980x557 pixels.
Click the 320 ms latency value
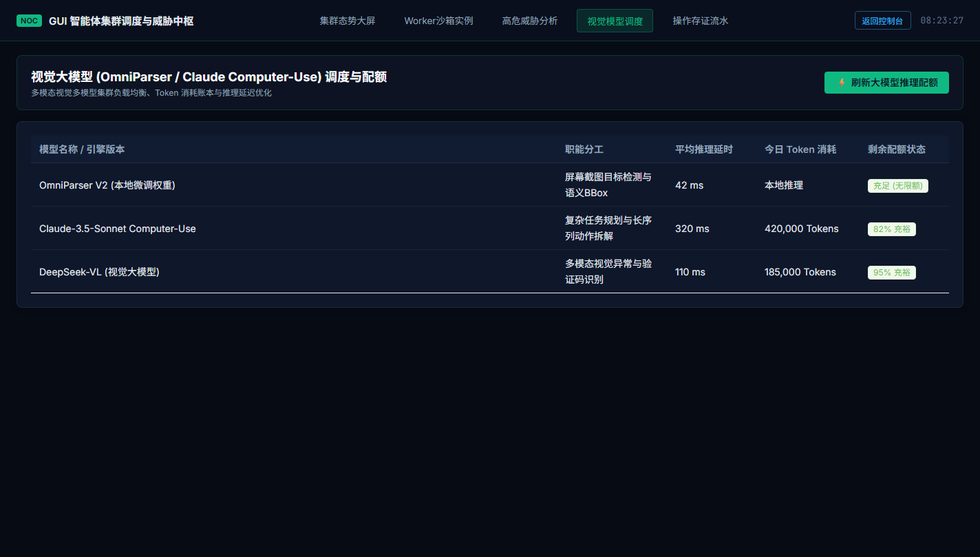(692, 229)
